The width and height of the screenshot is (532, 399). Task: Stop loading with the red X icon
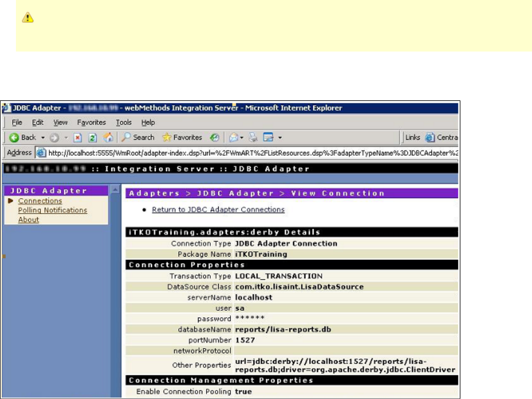pos(78,138)
